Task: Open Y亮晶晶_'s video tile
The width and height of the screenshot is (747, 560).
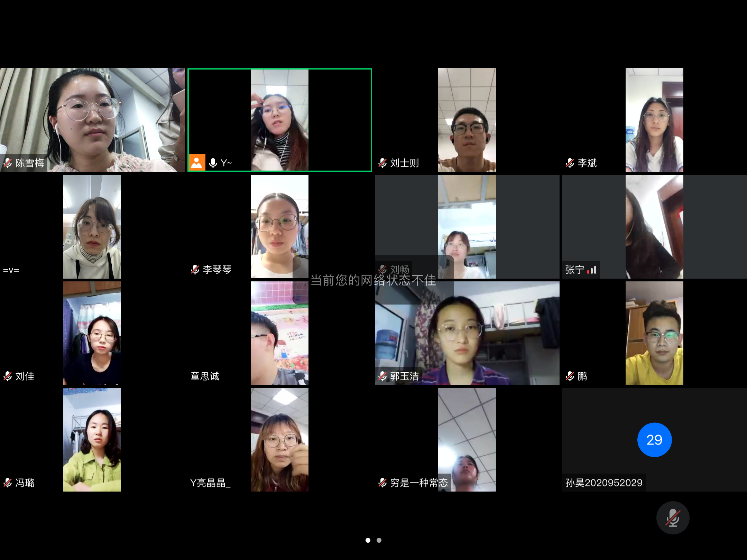Action: [279, 440]
